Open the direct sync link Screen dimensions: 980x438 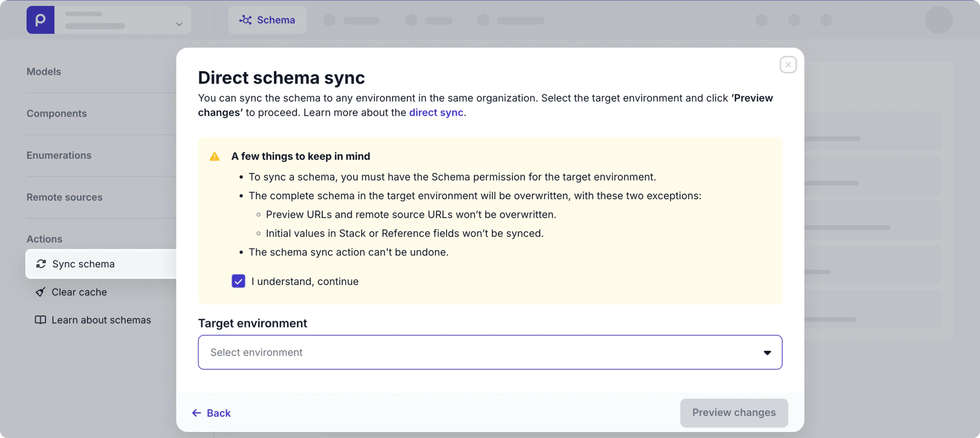coord(436,112)
